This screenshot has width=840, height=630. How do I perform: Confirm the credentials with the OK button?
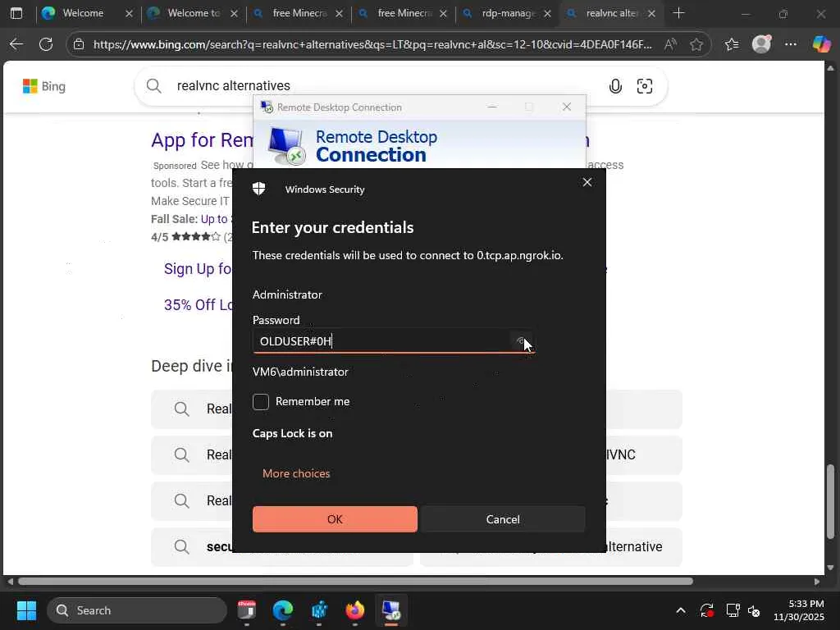coord(335,518)
